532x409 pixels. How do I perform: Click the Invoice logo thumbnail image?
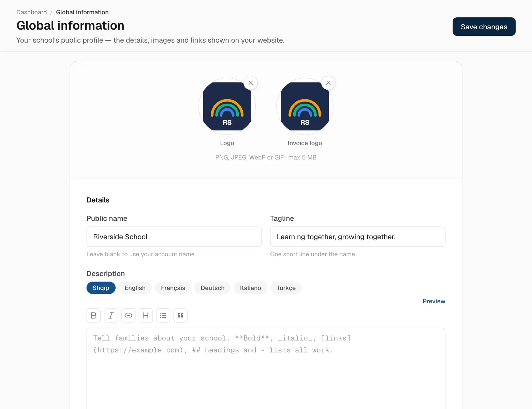pyautogui.click(x=305, y=106)
